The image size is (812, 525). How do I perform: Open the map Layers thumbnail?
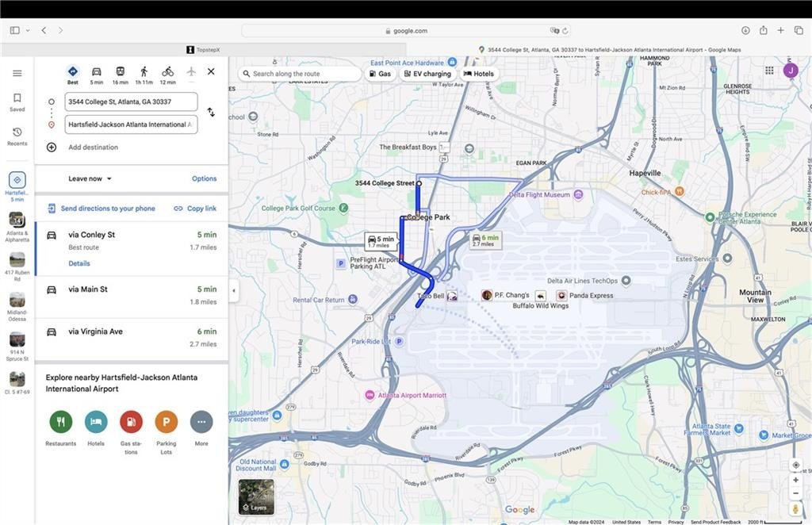click(256, 496)
